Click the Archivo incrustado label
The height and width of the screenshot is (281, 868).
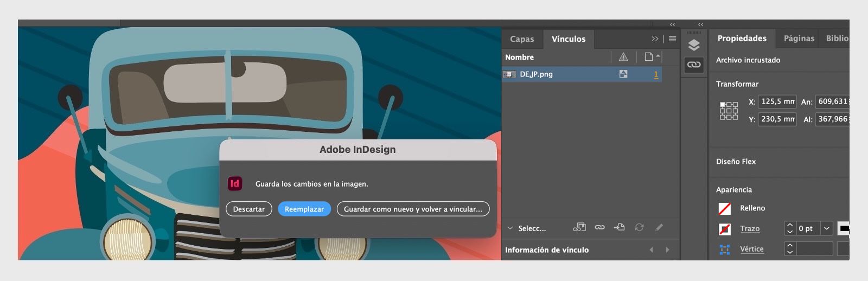click(748, 60)
